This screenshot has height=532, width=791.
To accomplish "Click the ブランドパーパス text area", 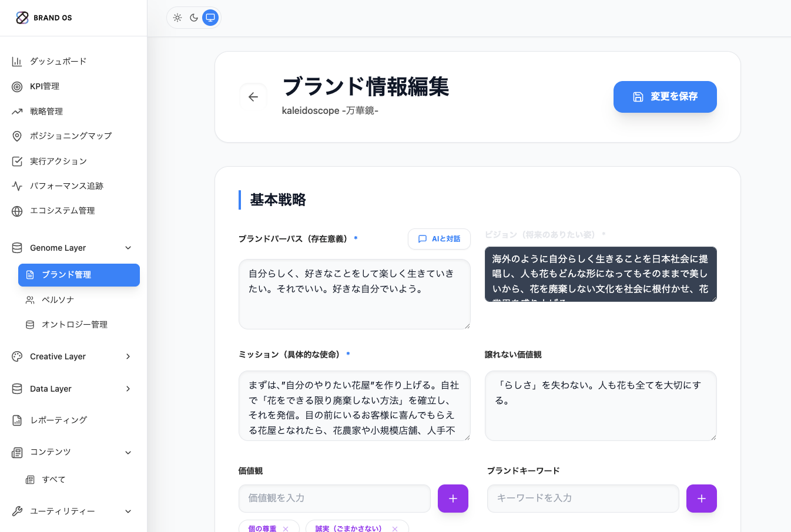I will point(354,294).
